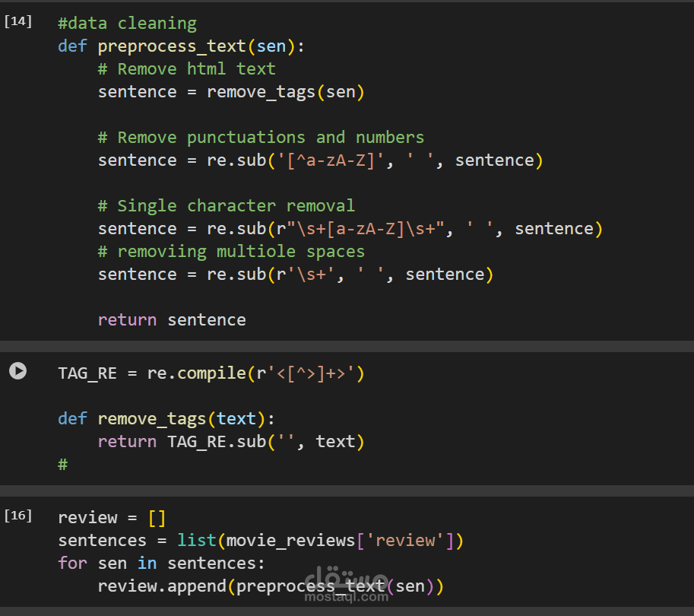Click the 'def preprocess_text(sen):' line

point(181,46)
